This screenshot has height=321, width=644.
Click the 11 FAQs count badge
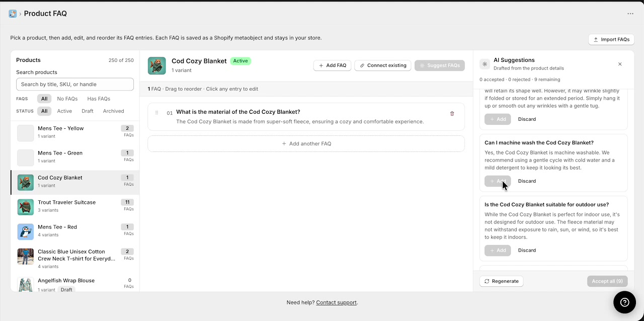point(127,202)
